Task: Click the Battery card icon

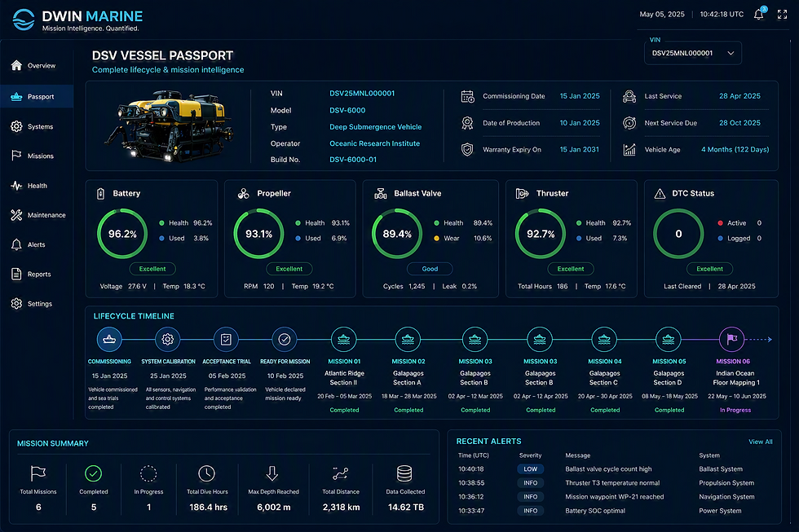Action: coord(101,193)
